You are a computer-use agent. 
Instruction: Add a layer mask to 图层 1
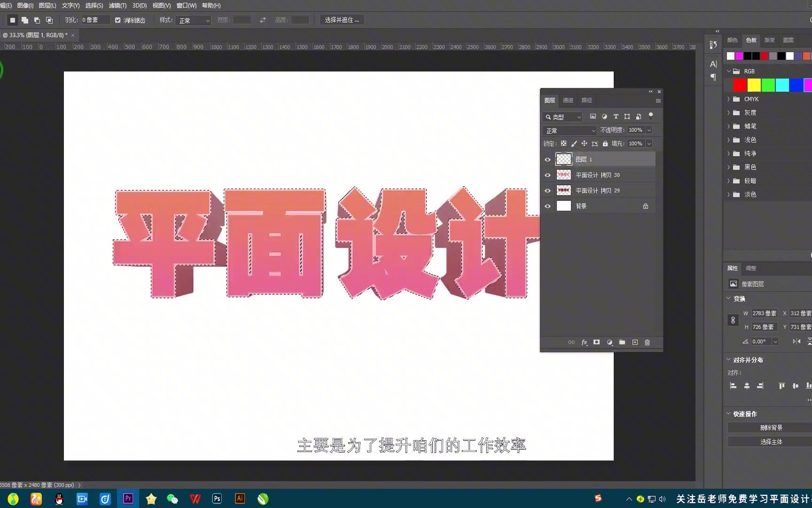[596, 342]
